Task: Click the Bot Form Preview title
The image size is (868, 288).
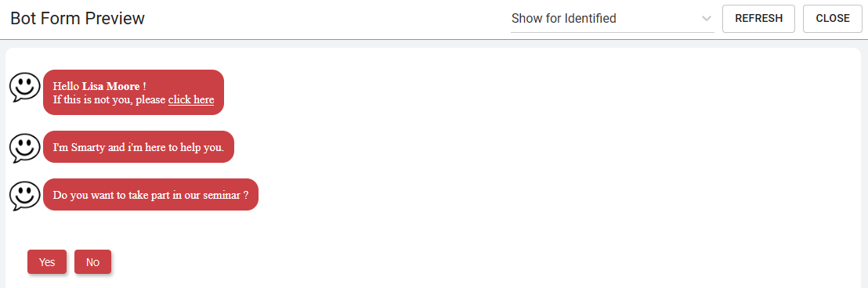Action: (x=78, y=18)
